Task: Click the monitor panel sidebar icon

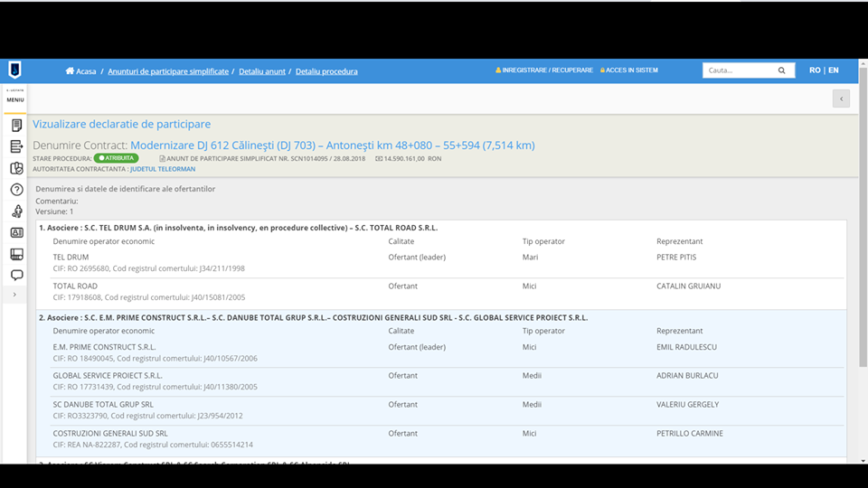Action: click(x=16, y=254)
